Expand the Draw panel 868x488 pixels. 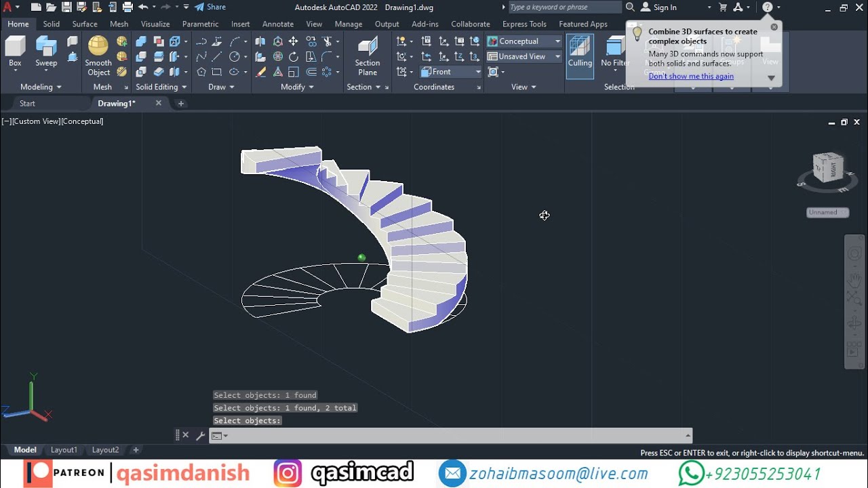point(221,87)
